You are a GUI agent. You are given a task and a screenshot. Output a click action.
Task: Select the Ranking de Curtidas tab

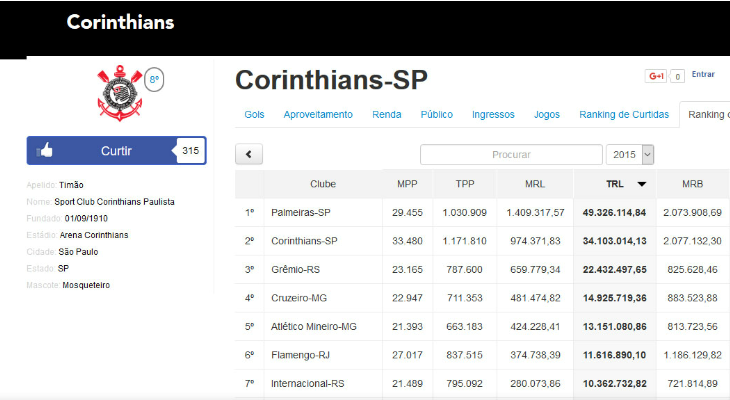pyautogui.click(x=624, y=115)
